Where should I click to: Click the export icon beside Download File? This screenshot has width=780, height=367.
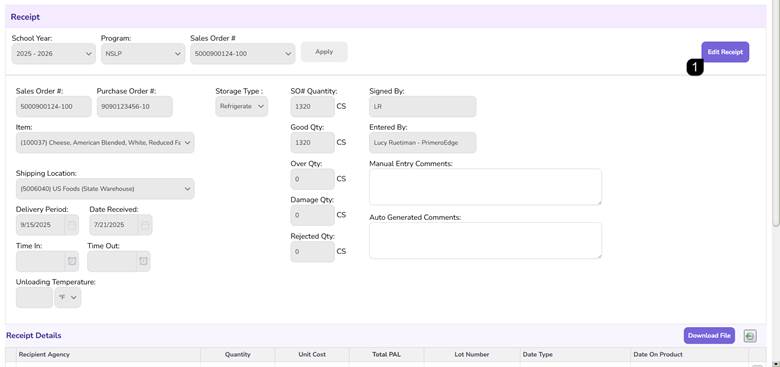click(x=750, y=336)
